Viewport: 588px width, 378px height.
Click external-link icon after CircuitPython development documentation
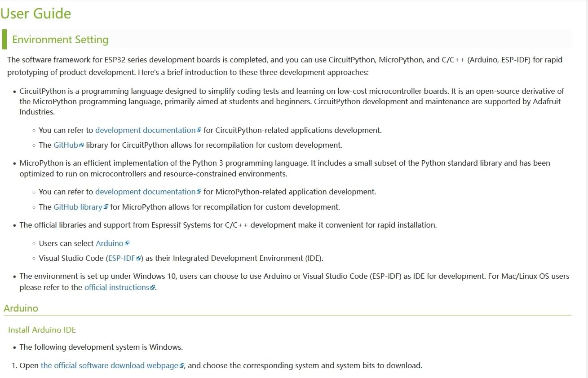pos(199,131)
